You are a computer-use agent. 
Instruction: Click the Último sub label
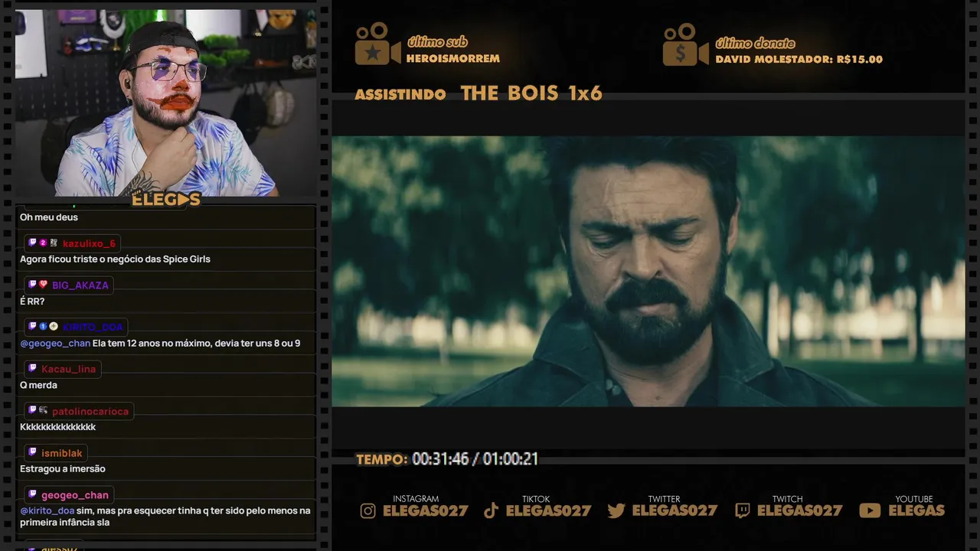click(x=437, y=42)
